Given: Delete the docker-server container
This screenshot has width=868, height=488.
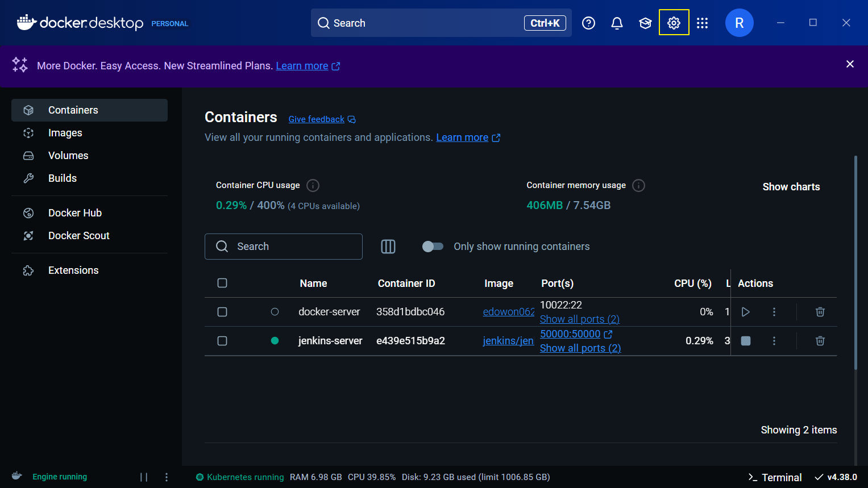Looking at the screenshot, I should [x=820, y=312].
